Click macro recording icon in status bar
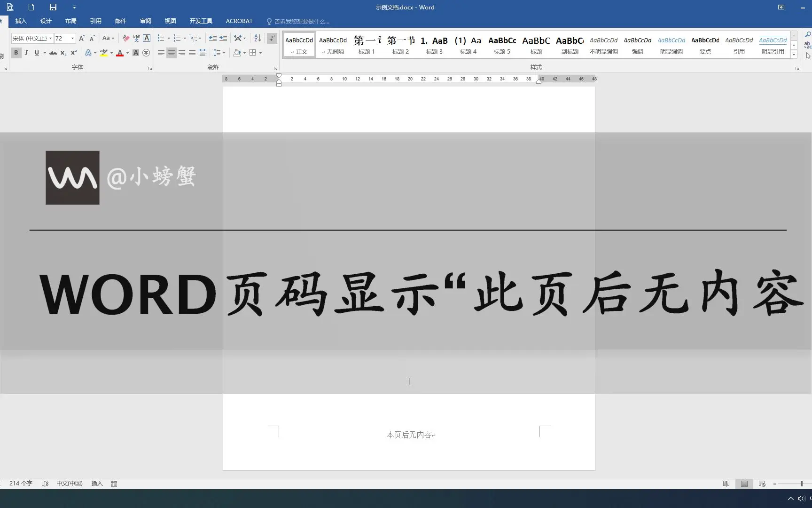Viewport: 812px width, 508px height. coord(114,484)
